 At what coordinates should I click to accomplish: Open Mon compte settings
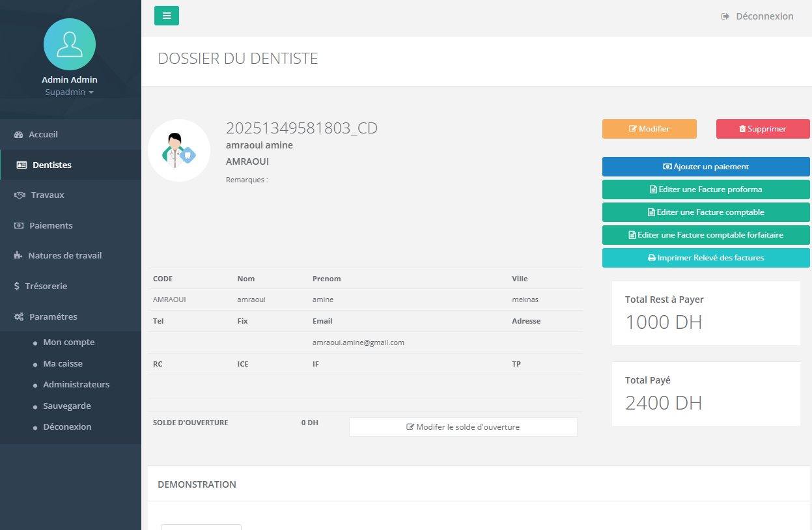tap(68, 342)
